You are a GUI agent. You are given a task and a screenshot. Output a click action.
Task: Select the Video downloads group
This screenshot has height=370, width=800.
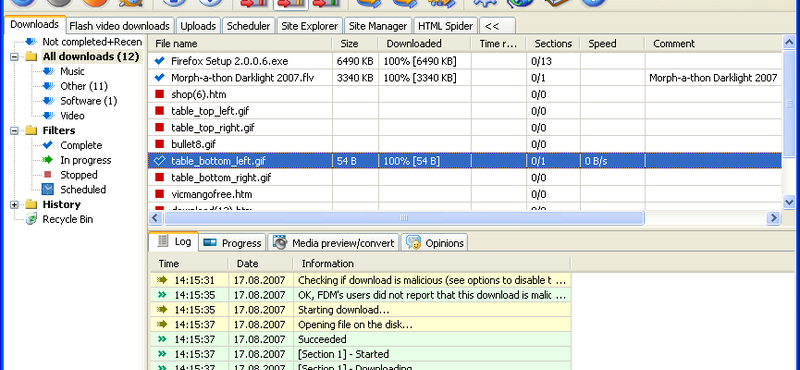pos(72,116)
